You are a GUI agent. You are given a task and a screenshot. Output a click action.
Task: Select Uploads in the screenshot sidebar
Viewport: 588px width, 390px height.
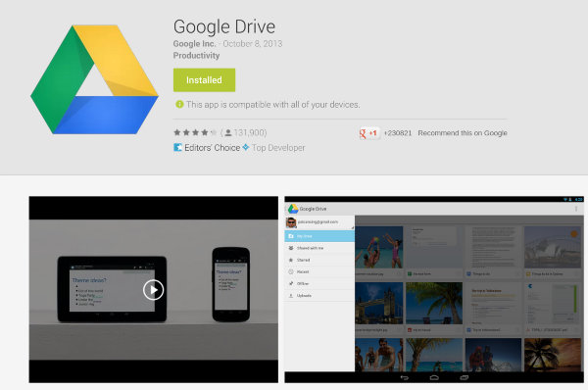coord(319,296)
